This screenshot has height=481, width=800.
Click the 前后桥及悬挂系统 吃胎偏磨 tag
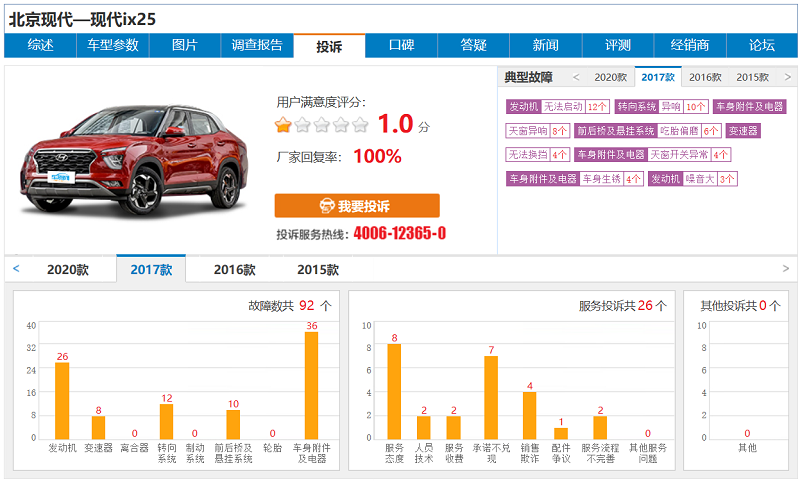648,131
